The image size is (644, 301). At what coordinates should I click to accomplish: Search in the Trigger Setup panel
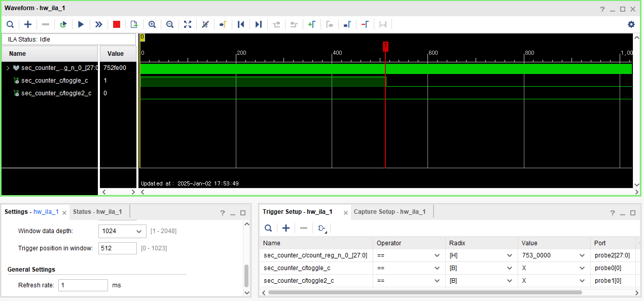pos(268,228)
